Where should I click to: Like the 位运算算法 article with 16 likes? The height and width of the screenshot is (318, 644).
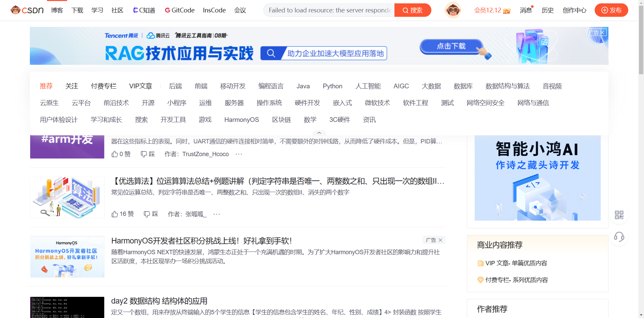click(122, 214)
